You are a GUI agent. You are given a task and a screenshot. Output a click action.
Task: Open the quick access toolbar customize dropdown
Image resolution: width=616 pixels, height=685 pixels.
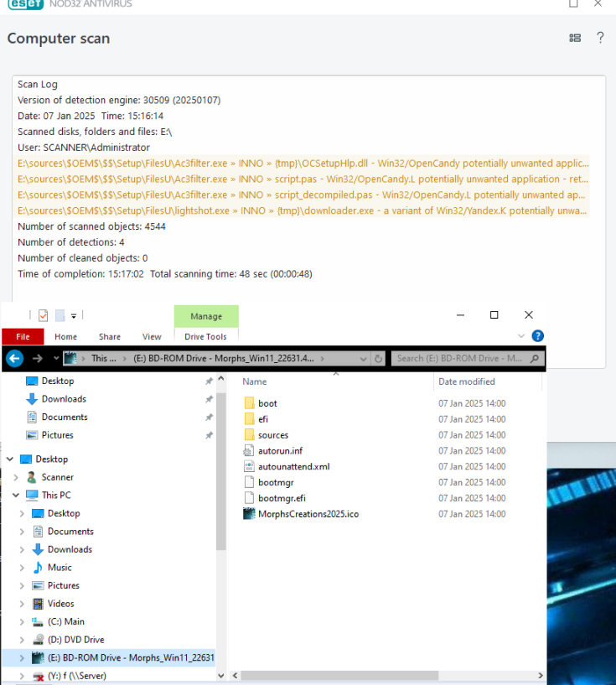(74, 315)
